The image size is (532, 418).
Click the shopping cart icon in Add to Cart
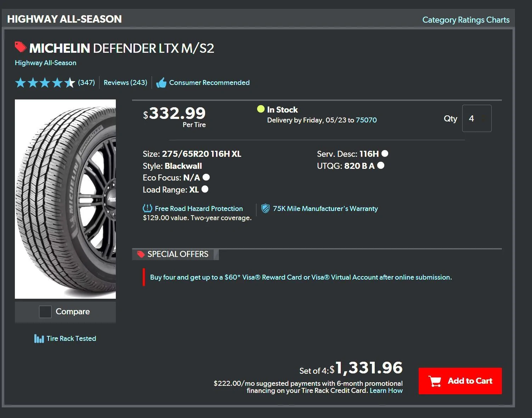click(x=435, y=381)
